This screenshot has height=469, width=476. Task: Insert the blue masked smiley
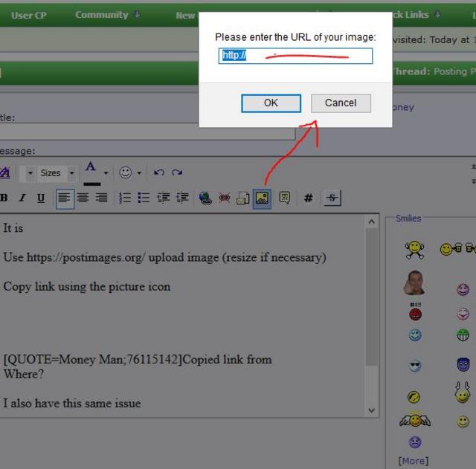(463, 364)
